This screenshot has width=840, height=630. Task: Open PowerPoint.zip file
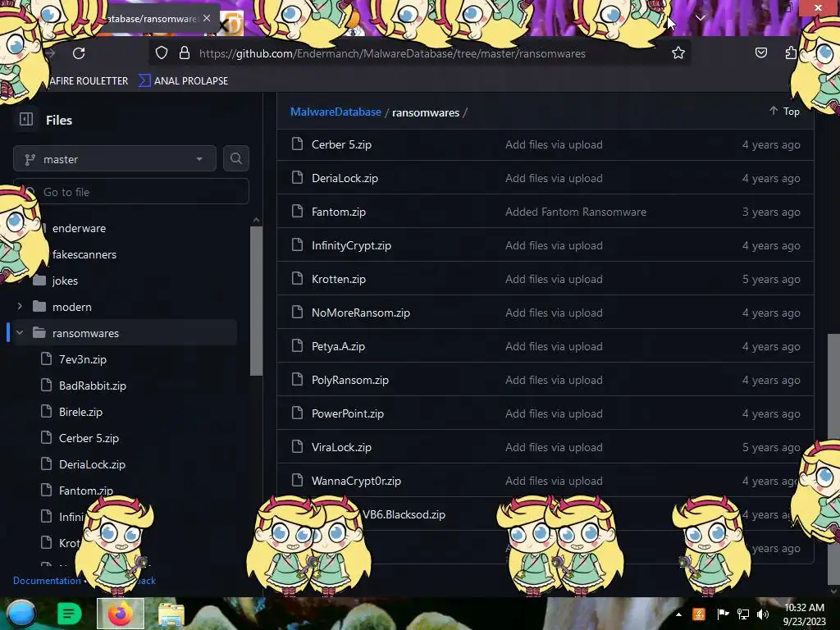click(x=348, y=413)
